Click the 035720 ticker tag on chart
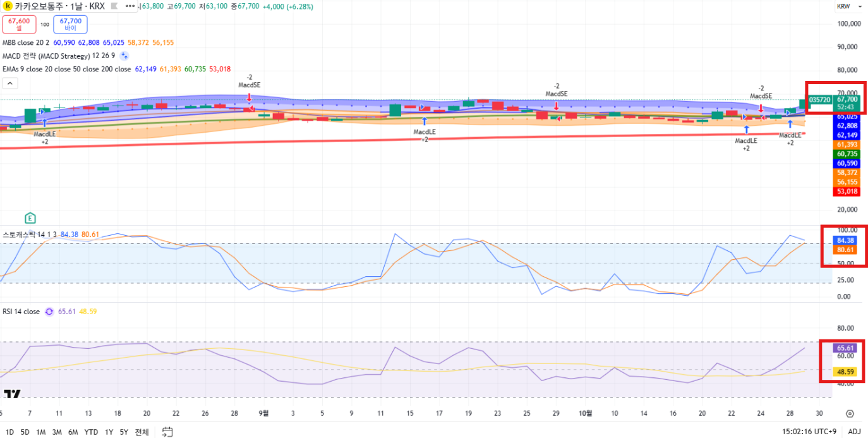 pos(819,100)
